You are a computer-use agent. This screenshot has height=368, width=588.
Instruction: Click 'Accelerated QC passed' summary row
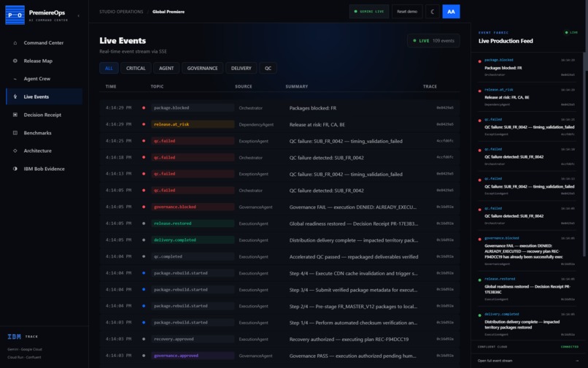pos(279,256)
